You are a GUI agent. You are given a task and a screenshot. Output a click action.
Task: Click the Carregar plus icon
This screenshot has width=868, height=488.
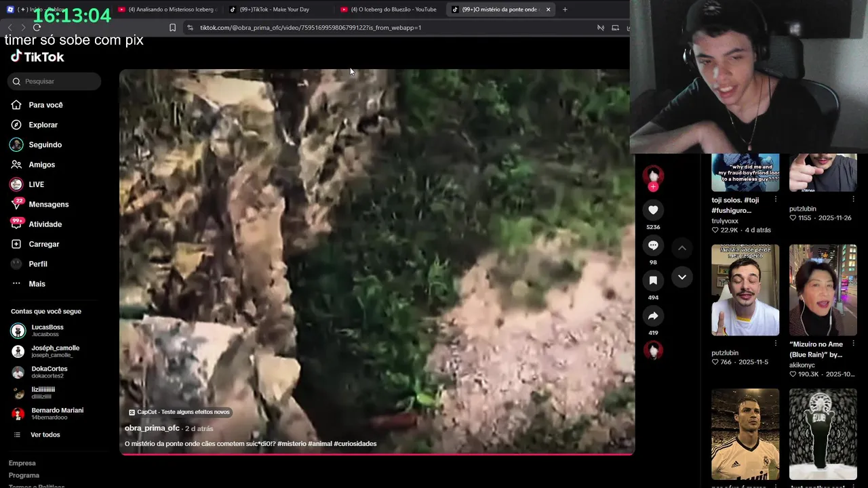[16, 244]
